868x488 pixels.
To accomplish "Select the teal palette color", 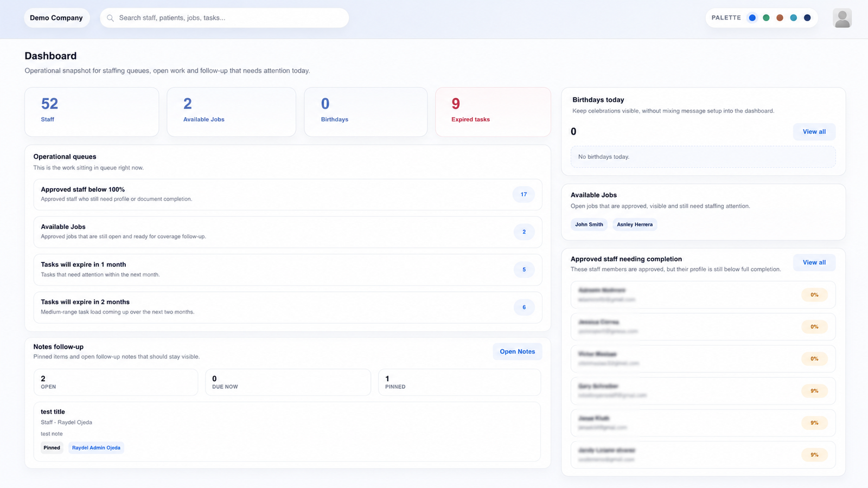I will point(794,18).
